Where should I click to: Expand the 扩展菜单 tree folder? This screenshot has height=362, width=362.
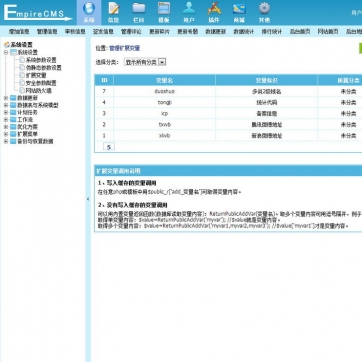coord(6,134)
